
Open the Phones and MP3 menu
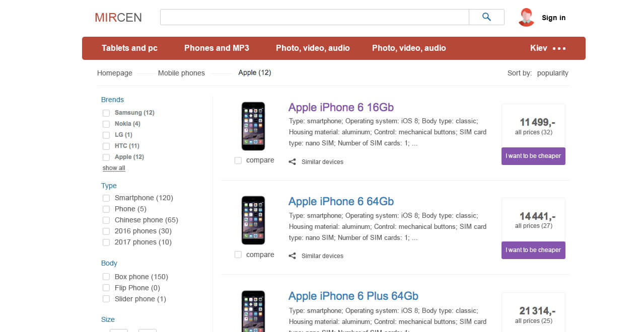pos(217,48)
